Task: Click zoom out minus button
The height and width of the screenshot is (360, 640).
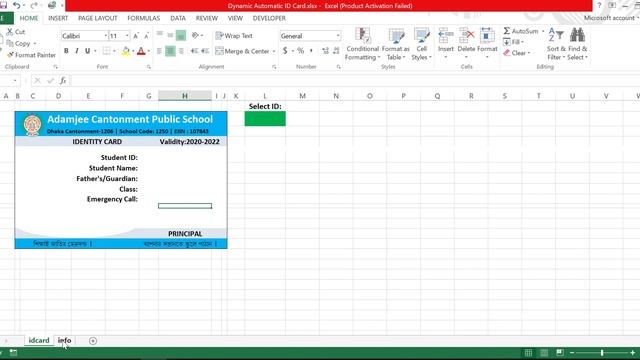Action: (x=572, y=353)
